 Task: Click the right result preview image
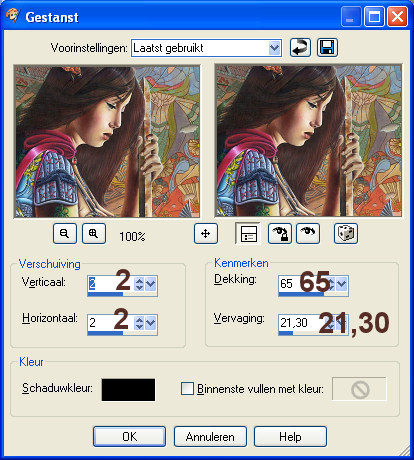point(308,141)
